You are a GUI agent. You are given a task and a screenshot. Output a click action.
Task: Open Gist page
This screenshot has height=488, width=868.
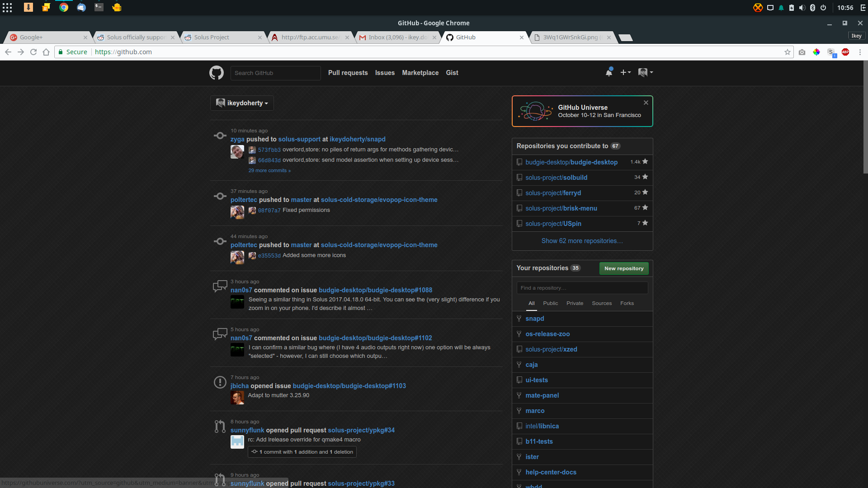coord(452,73)
